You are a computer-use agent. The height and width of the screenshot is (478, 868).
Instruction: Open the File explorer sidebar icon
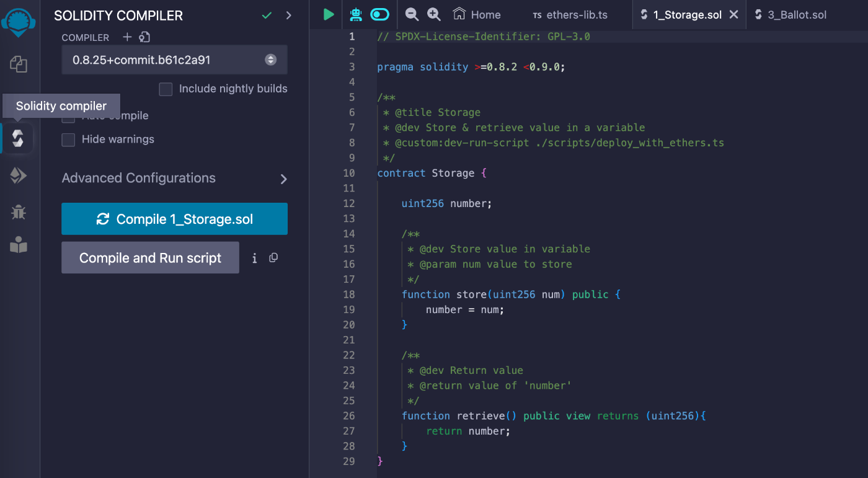click(x=19, y=64)
